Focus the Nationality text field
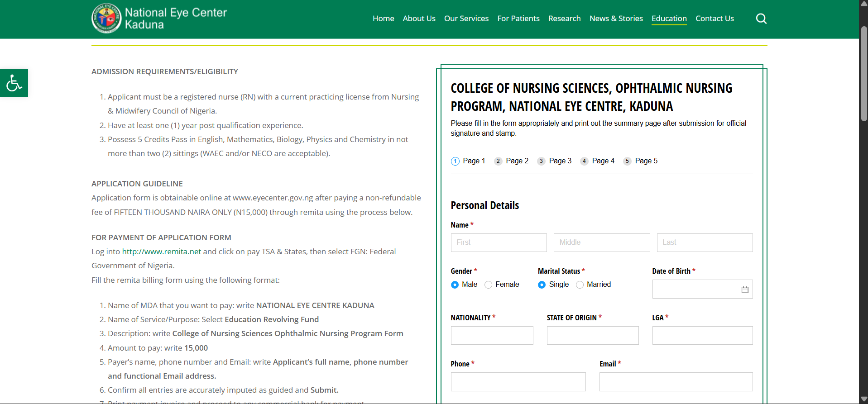 pyautogui.click(x=492, y=336)
